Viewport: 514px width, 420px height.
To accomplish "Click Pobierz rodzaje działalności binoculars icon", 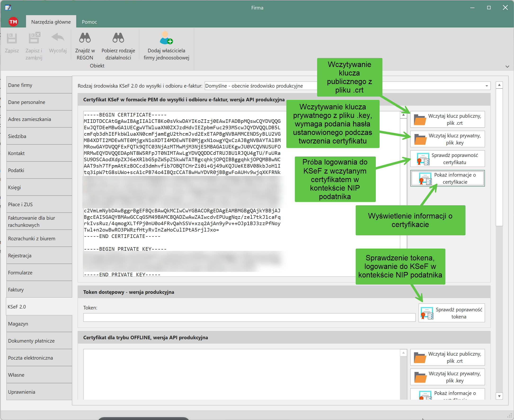I will pyautogui.click(x=118, y=38).
